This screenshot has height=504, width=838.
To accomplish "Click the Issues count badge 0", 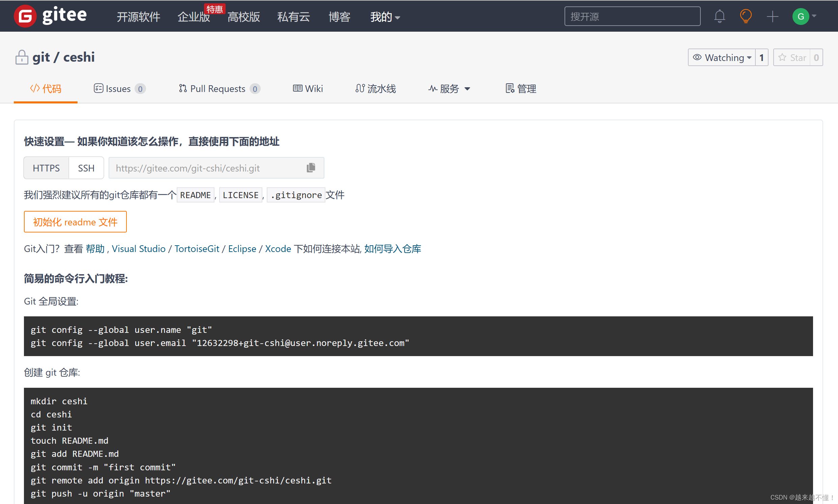I will pyautogui.click(x=140, y=89).
